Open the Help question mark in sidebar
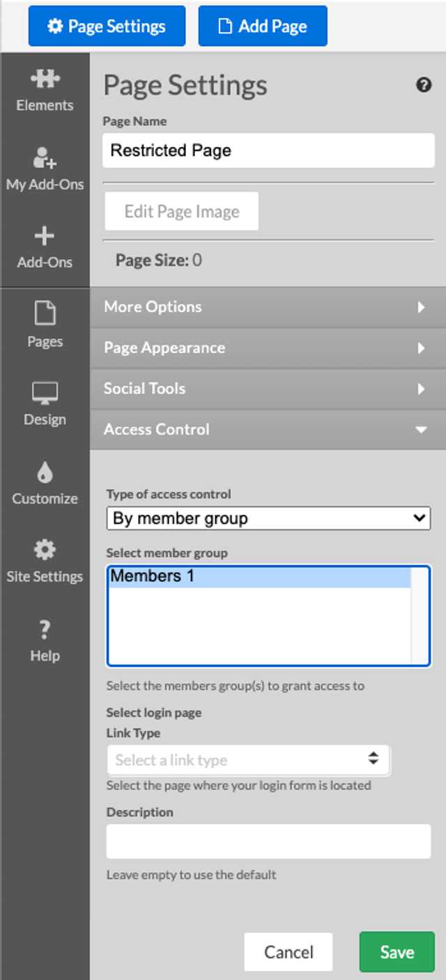Viewport: 446px width, 980px height. click(45, 630)
